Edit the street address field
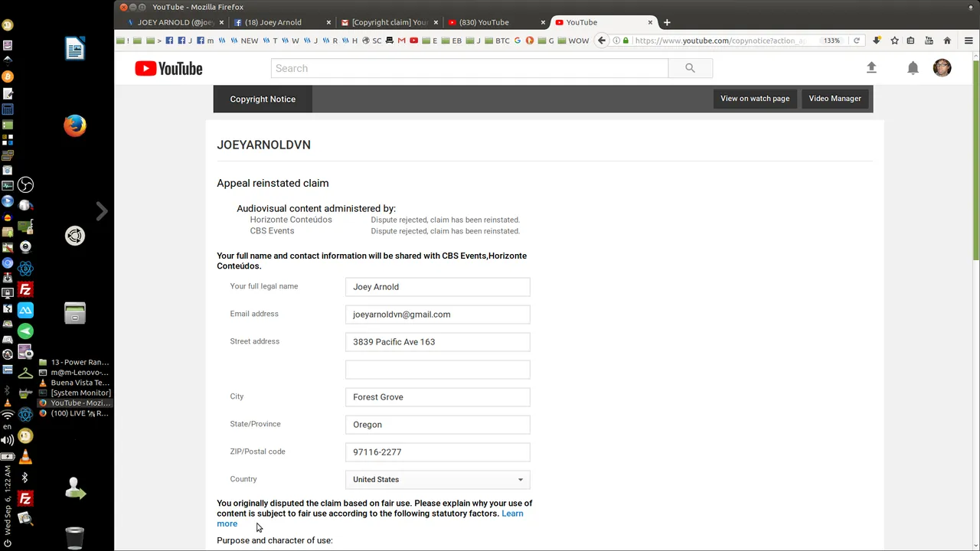The image size is (980, 551). (437, 342)
